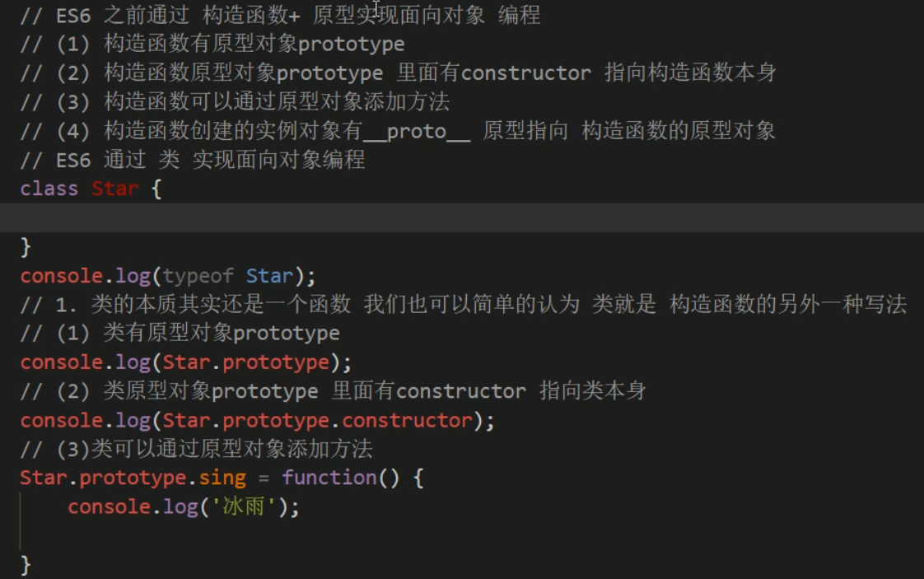Click the 'typeof' keyword
The width and height of the screenshot is (924, 579).
197,275
